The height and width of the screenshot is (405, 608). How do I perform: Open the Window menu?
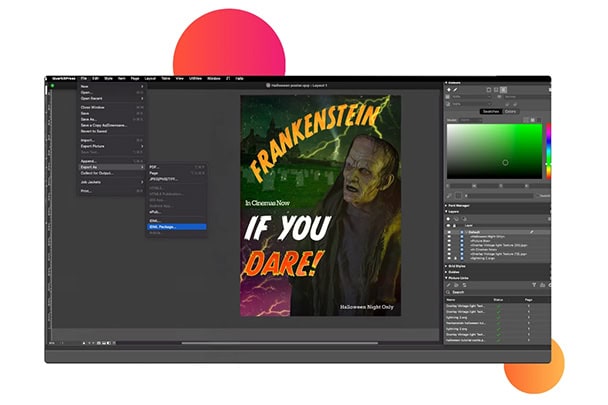pyautogui.click(x=214, y=78)
